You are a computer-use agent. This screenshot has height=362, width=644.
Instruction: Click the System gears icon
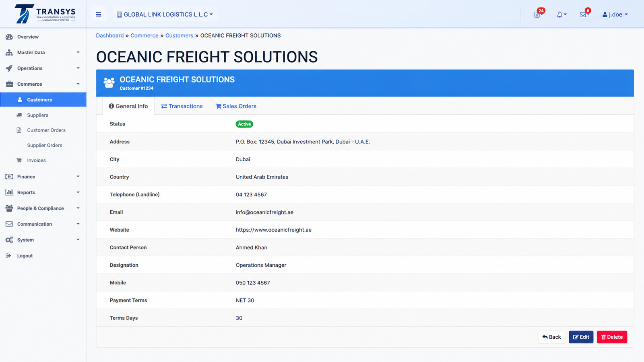click(x=9, y=240)
